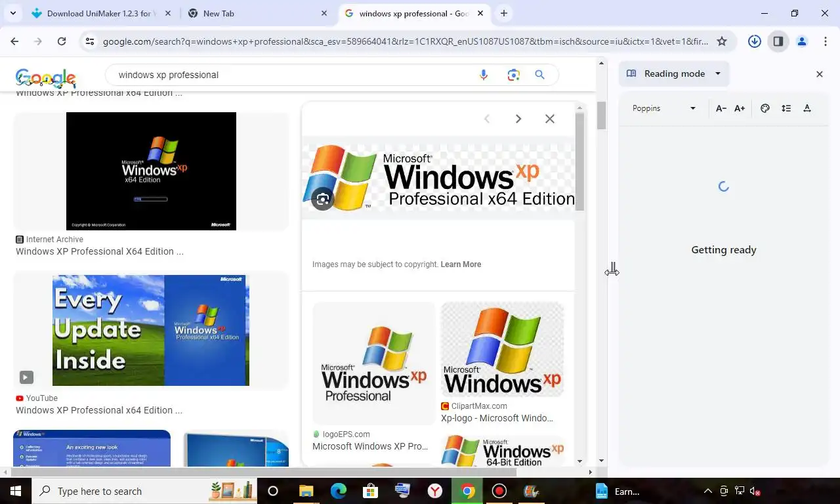The height and width of the screenshot is (504, 840).
Task: Open the Internet Archive x64 Edition thumbnail
Action: point(151,171)
